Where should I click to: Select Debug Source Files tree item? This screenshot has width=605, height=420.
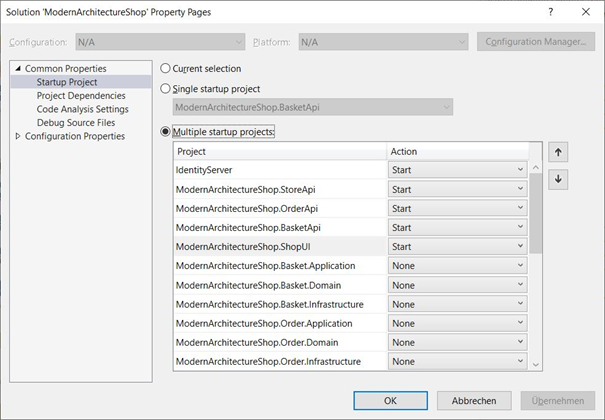click(x=76, y=123)
